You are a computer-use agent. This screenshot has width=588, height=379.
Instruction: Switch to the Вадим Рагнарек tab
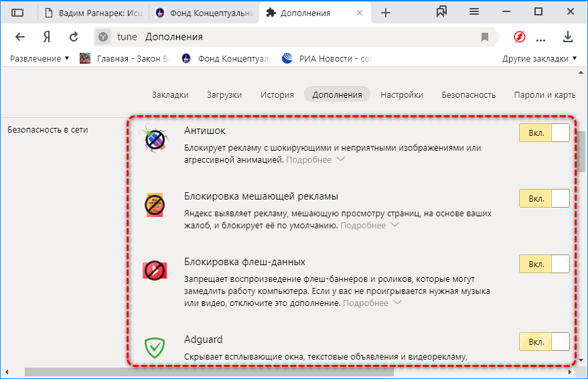(94, 13)
